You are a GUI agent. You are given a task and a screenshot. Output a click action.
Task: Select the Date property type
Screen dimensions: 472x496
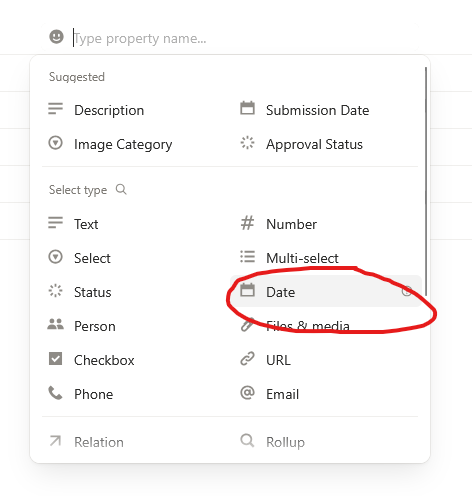click(326, 291)
